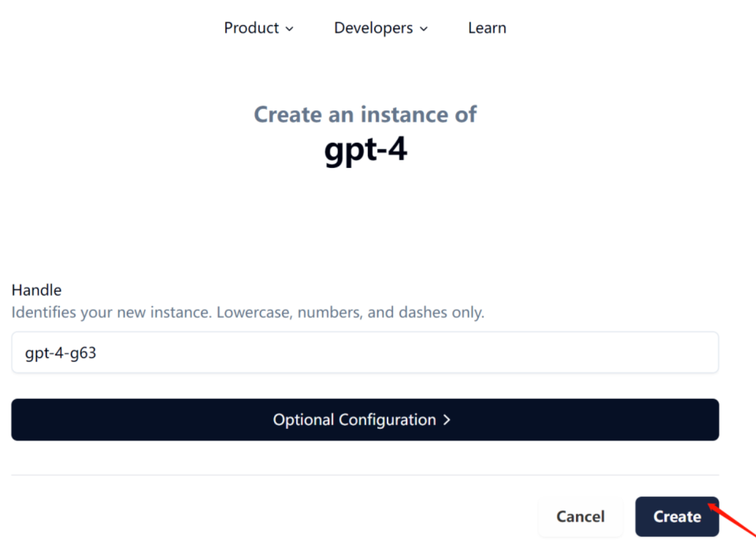Expand the Optional Configuration section
Viewport: 756px width, 548px height.
(365, 419)
